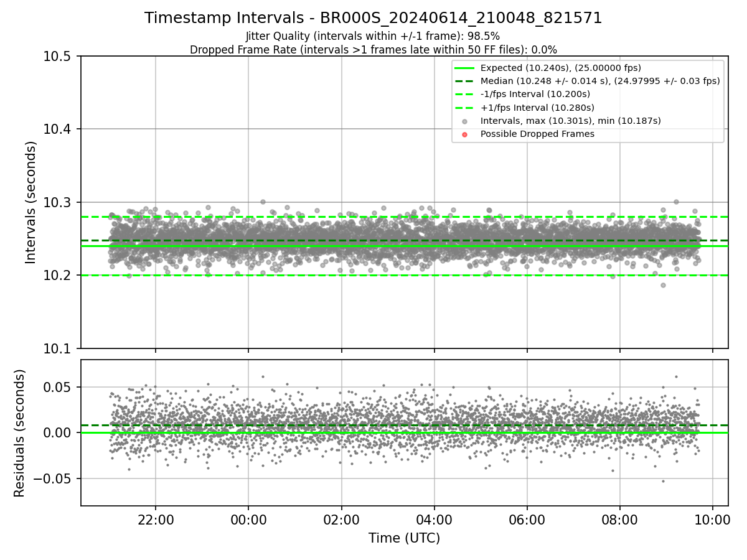747x560 pixels.
Task: Click the 0.00 tick label on Residuals axis
Action: pos(59,433)
